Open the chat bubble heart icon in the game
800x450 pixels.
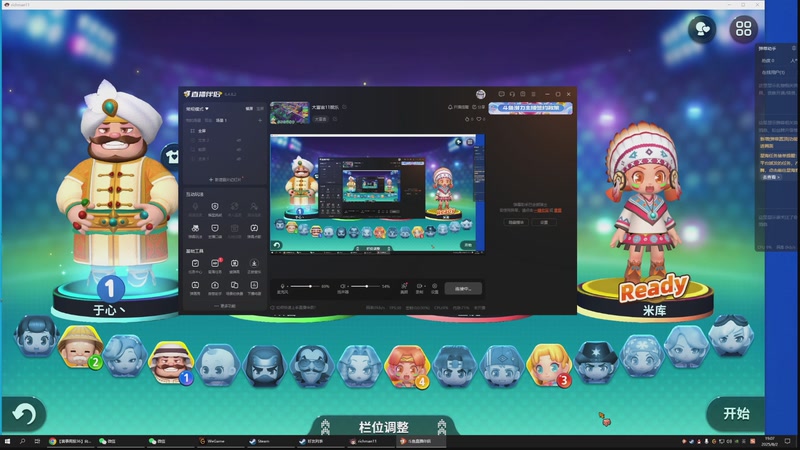click(702, 29)
